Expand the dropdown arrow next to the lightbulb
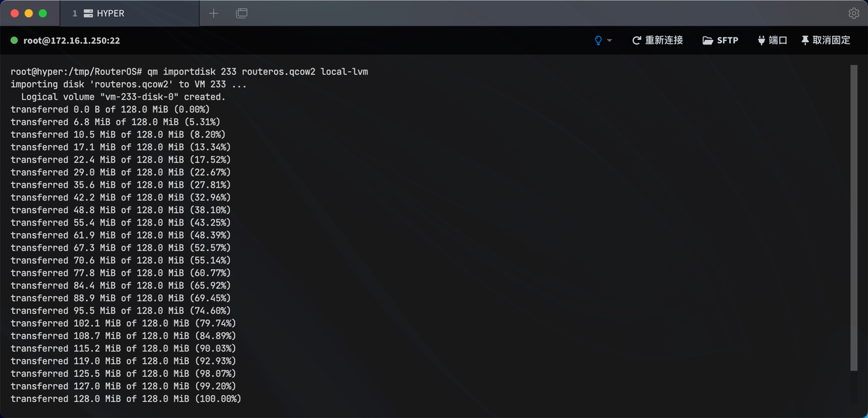 (x=609, y=41)
